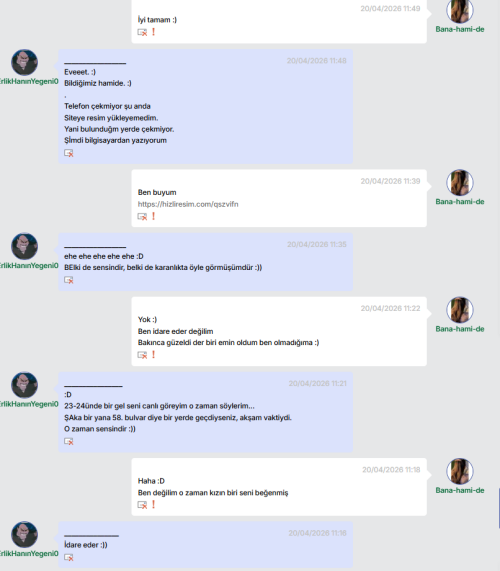Click ErlikHanınYegeni0 avatar beside 'İdare eder' message
The height and width of the screenshot is (571, 500).
(24, 535)
